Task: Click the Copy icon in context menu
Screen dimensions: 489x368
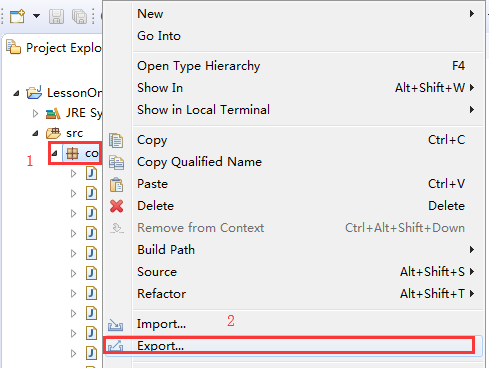Action: click(116, 140)
